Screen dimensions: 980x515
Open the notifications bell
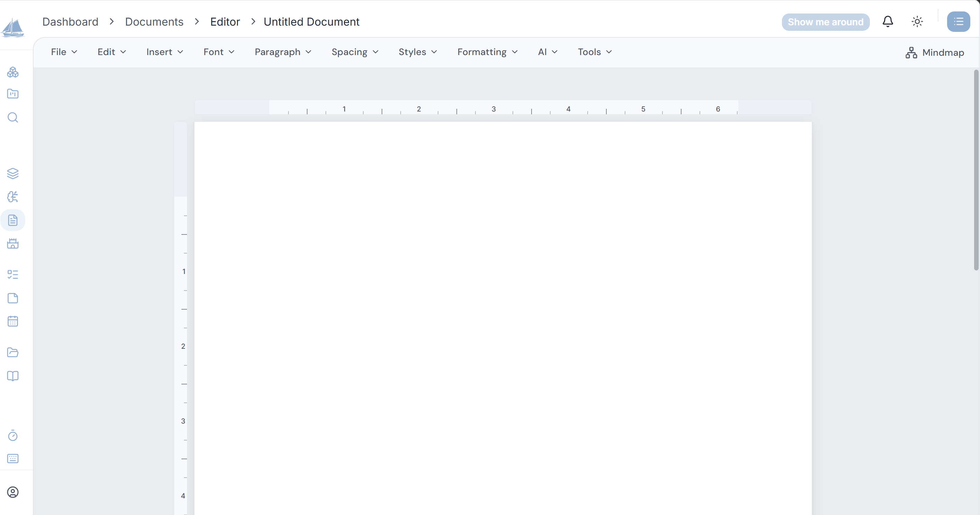[888, 22]
